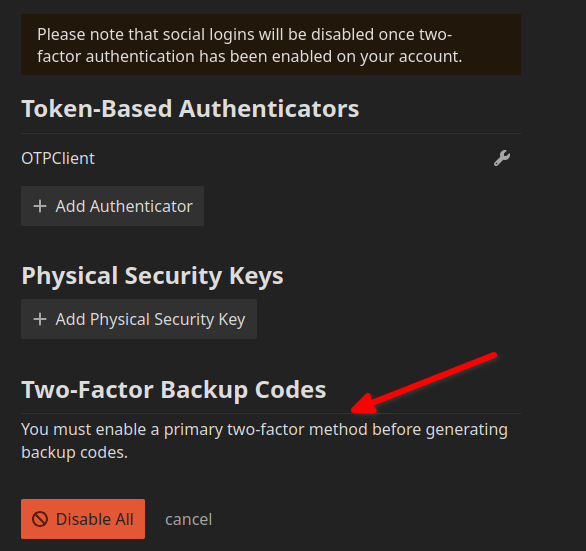Add a new token-based authenticator
This screenshot has height=551, width=586.
click(x=112, y=206)
